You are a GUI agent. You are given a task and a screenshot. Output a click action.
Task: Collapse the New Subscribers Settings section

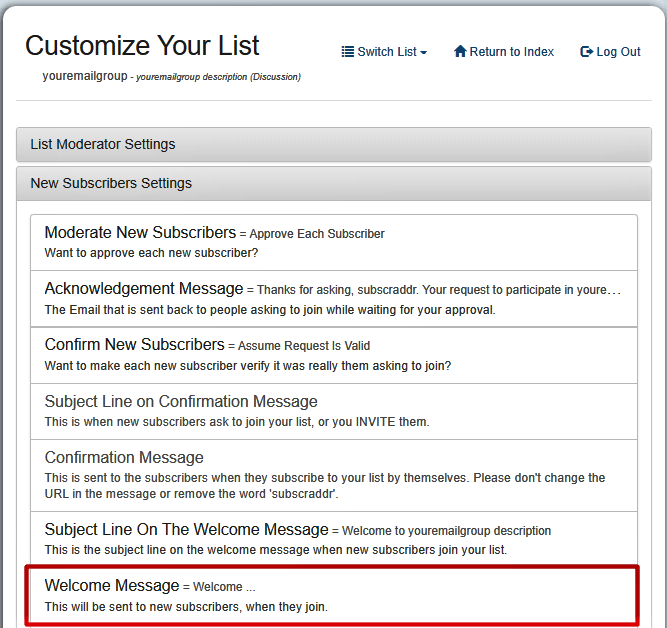click(334, 183)
